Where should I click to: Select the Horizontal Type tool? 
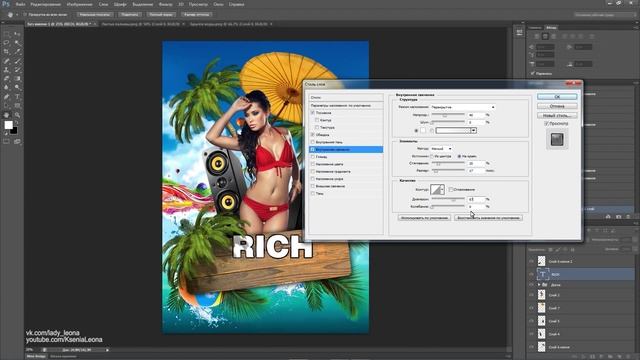click(17, 97)
